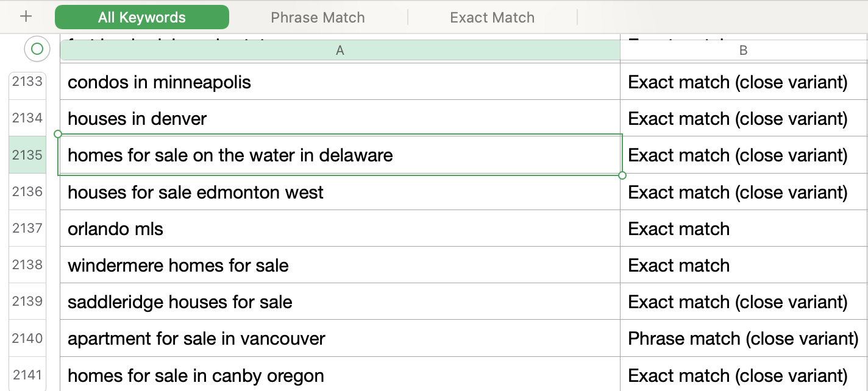Screen dimensions: 868x391
Task: Add a new sheet with the plus icon
Action: 26,16
